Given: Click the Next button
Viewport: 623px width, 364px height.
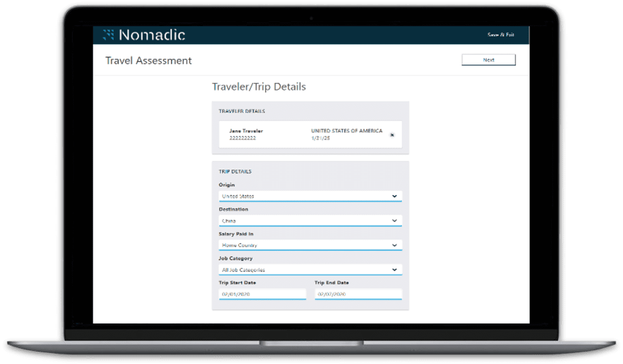Looking at the screenshot, I should point(488,60).
